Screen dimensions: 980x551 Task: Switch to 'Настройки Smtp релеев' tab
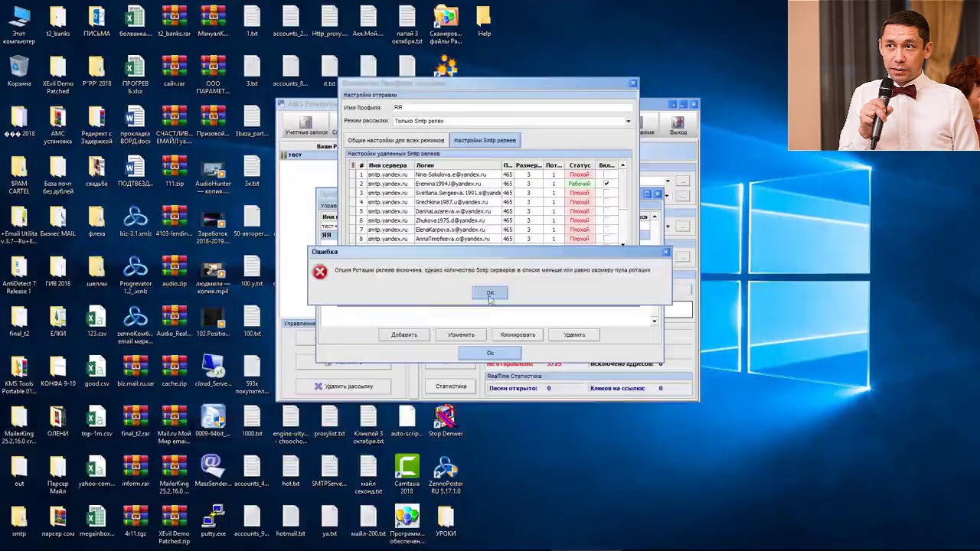click(485, 141)
